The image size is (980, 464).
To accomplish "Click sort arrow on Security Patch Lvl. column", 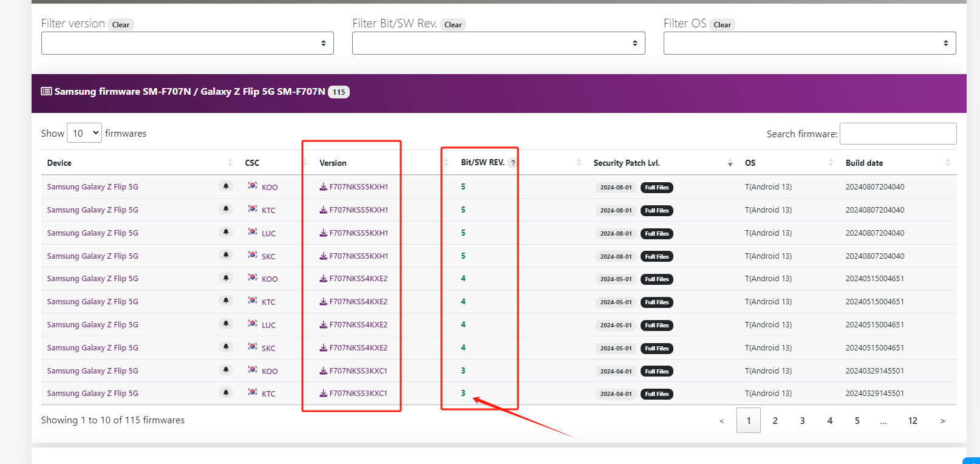I will pos(730,163).
